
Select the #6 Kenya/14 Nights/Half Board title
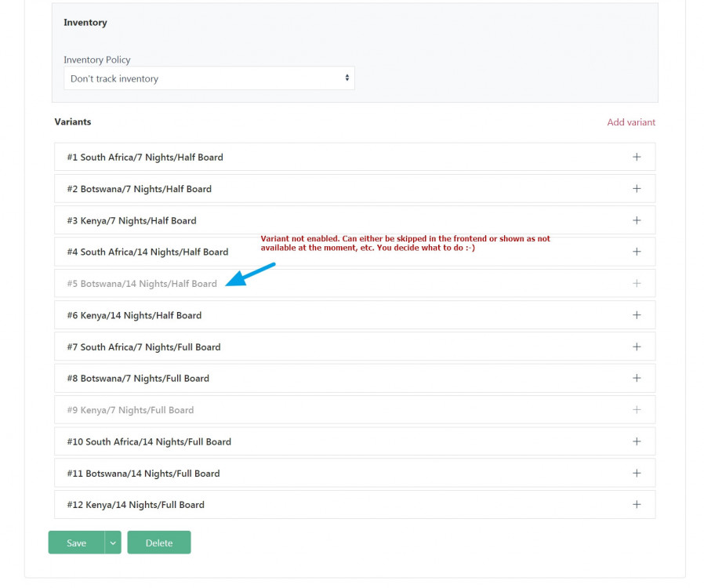tap(134, 315)
